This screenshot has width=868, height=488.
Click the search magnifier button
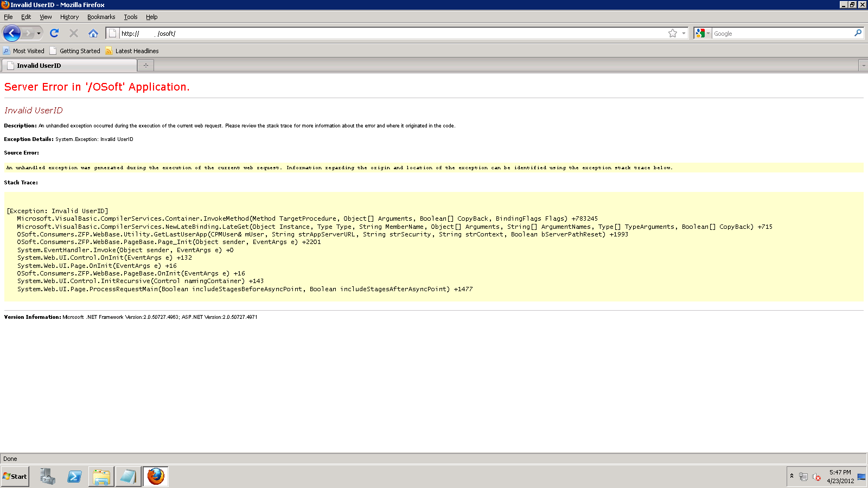[858, 33]
